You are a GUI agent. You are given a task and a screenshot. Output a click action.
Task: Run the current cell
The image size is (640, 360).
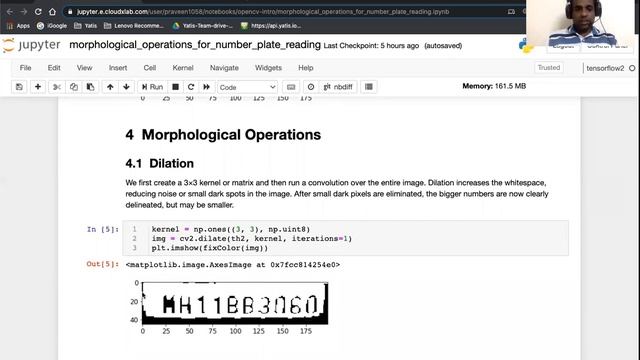click(152, 87)
